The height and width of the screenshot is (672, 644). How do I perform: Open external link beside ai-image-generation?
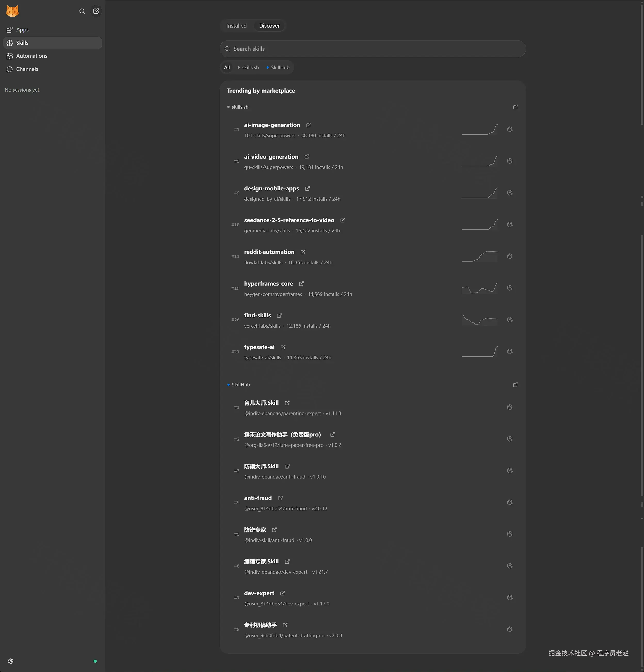tap(309, 125)
